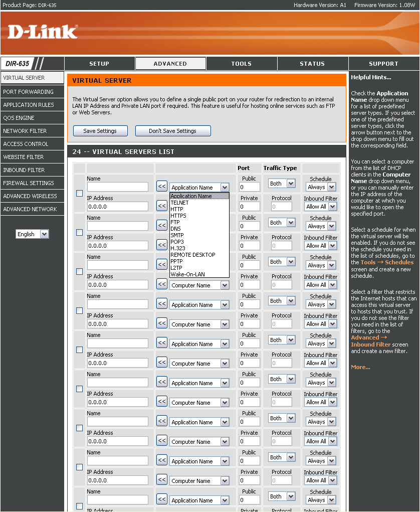Switch to the TOOLS tab
Screen dimensions: 420x512
[x=242, y=64]
